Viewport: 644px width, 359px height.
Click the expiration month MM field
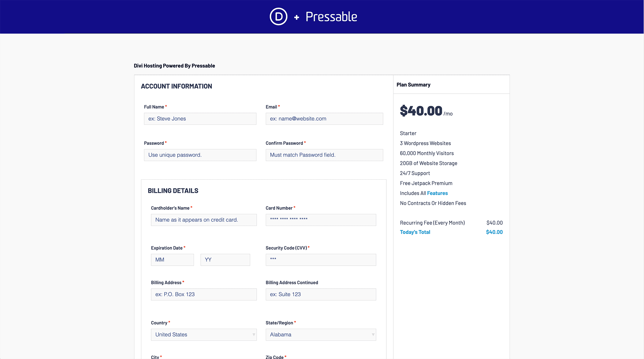172,260
